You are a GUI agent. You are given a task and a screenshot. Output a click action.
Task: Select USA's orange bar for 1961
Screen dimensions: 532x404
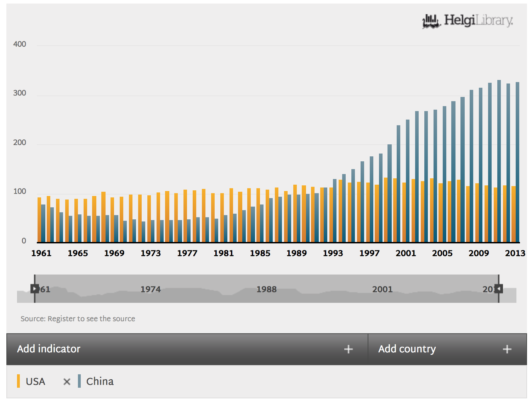[39, 220]
